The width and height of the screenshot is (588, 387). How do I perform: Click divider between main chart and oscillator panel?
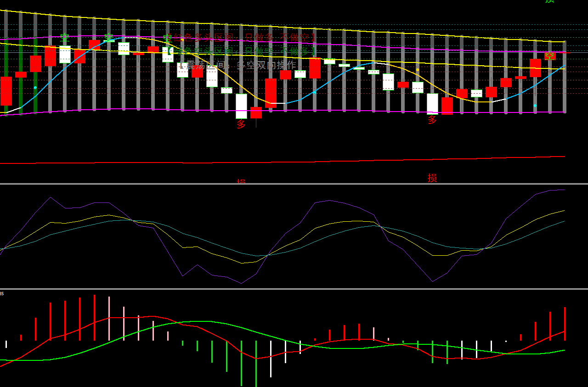point(294,184)
